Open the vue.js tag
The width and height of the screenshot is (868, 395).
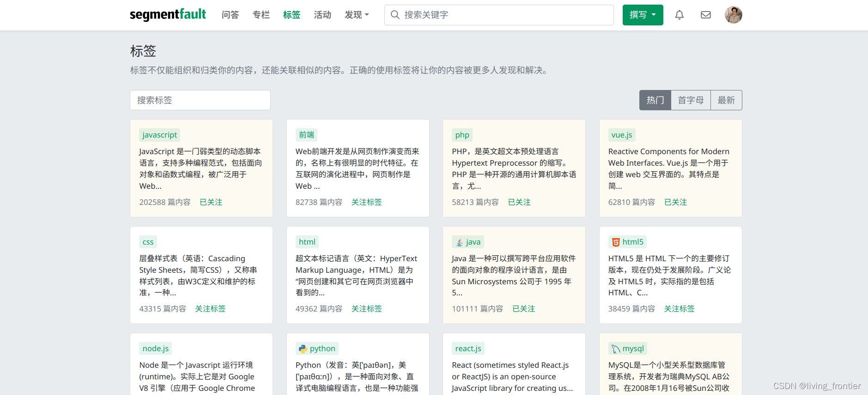pos(622,135)
